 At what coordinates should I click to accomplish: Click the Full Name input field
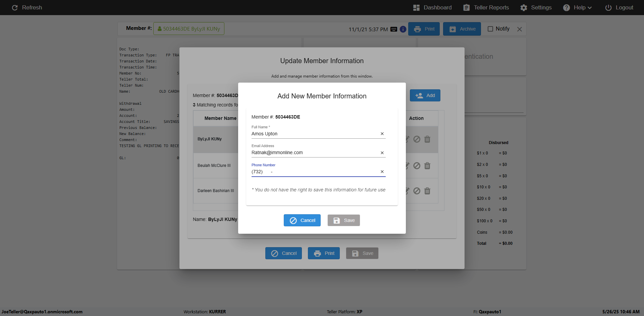[315, 134]
